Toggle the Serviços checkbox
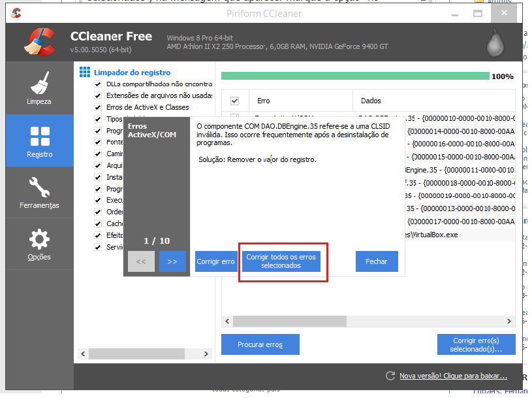Image resolution: width=532 pixels, height=398 pixels. [x=98, y=247]
